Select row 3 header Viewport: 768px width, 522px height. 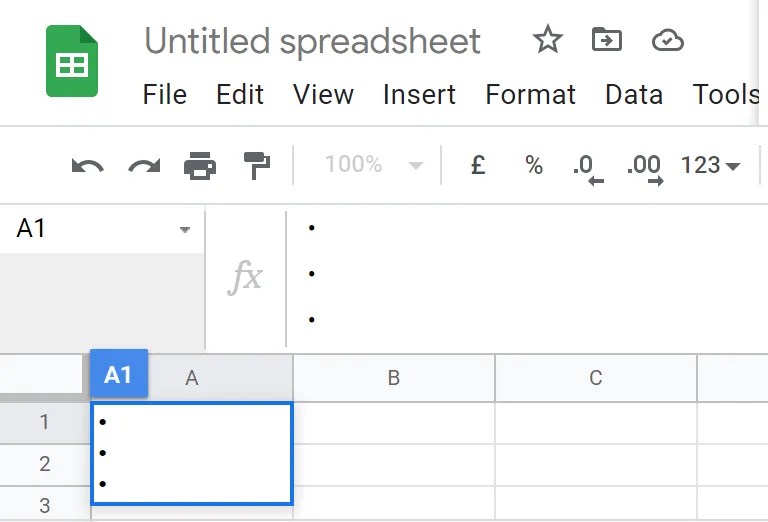click(45, 505)
